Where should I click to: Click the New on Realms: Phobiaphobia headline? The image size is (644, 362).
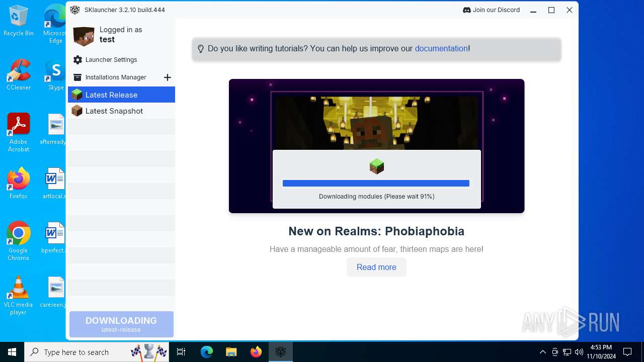[376, 231]
